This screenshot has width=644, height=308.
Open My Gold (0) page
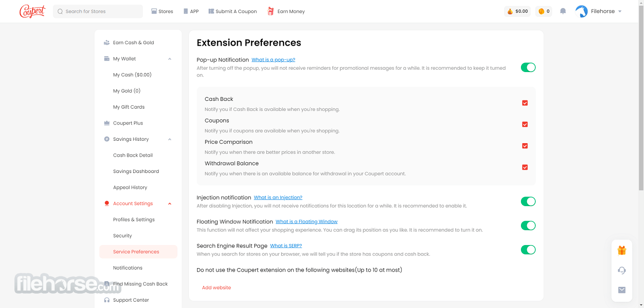(127, 91)
